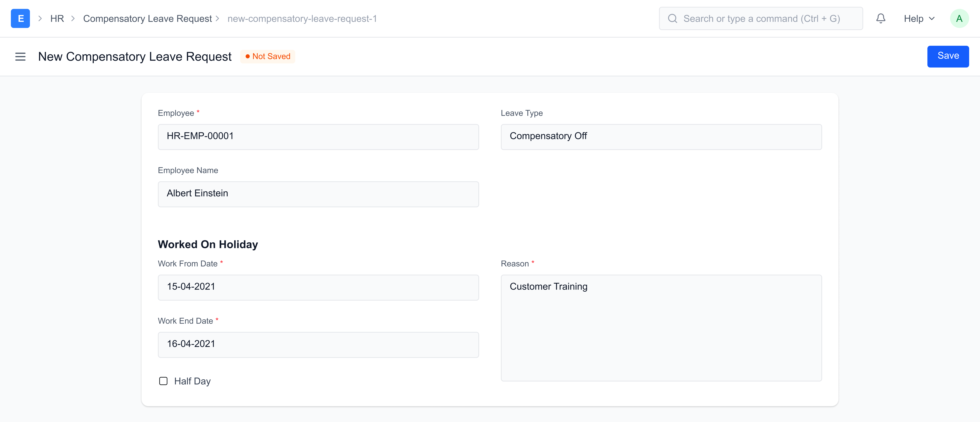
Task: Click the Not Saved status indicator
Action: tap(268, 56)
